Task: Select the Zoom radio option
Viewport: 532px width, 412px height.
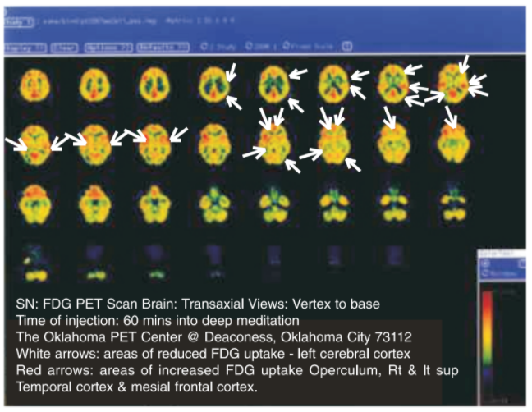Action: pos(259,47)
